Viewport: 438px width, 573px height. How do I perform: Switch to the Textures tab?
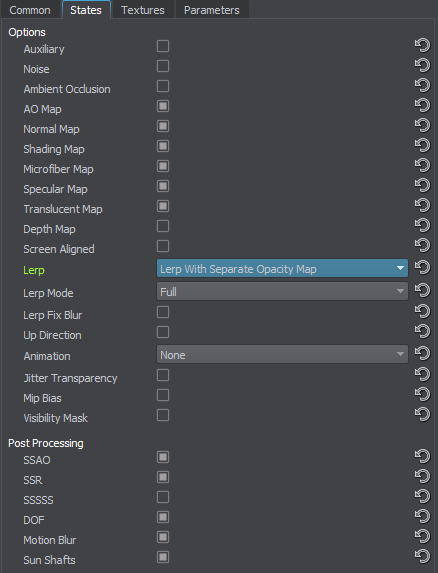click(143, 10)
